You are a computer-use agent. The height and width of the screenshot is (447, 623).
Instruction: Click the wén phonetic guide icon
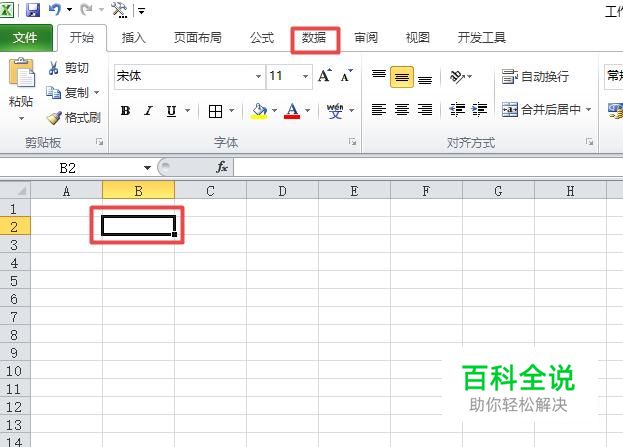pyautogui.click(x=335, y=111)
